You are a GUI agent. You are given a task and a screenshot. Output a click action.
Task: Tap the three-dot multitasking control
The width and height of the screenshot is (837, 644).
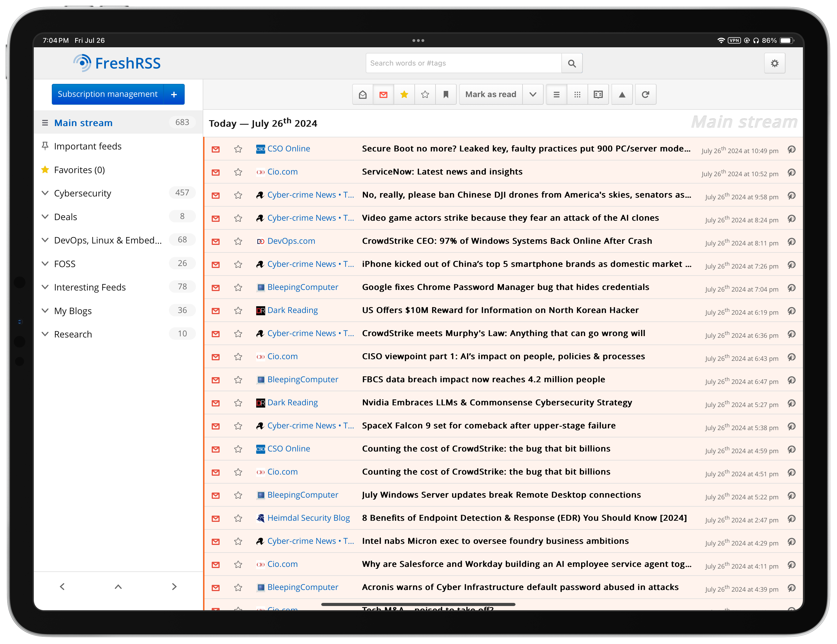tap(418, 40)
